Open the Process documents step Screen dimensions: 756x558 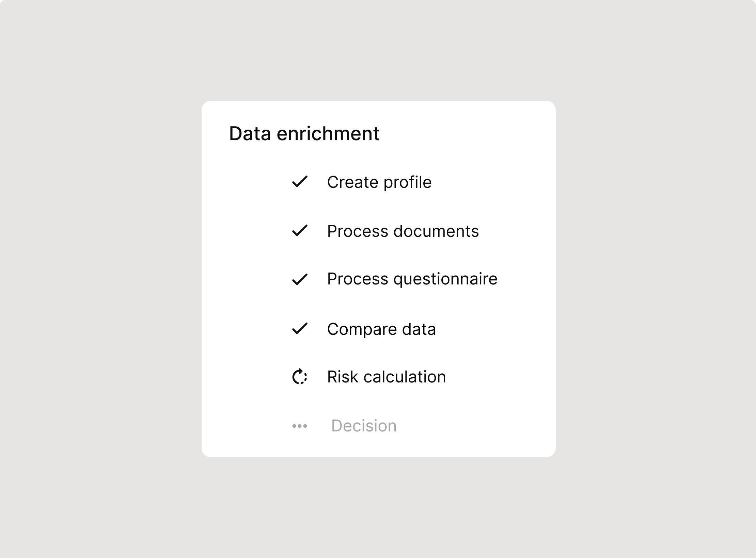(403, 231)
